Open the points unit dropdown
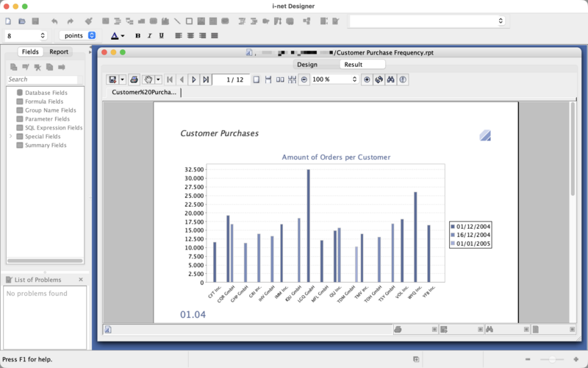 (x=78, y=35)
